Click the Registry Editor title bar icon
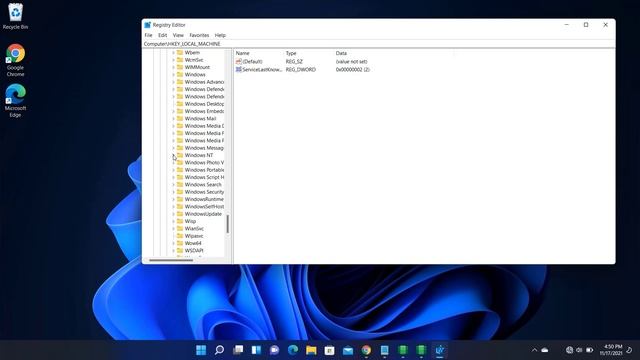Image resolution: width=640 pixels, height=360 pixels. (147, 25)
